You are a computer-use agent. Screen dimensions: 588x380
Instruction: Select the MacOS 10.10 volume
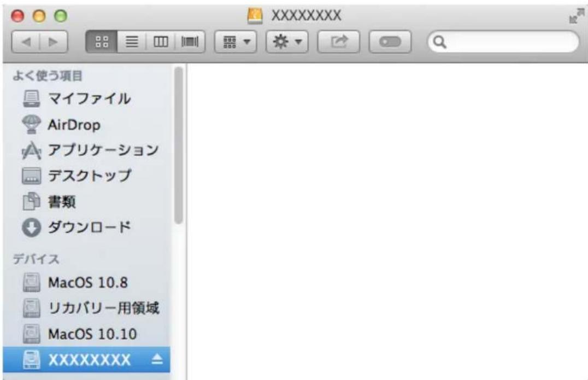(x=86, y=334)
